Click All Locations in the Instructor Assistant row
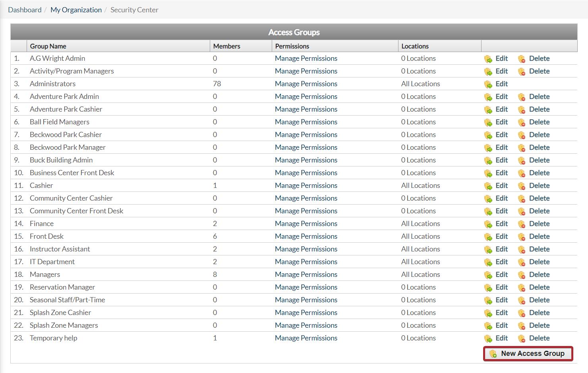The image size is (588, 373). (x=420, y=249)
